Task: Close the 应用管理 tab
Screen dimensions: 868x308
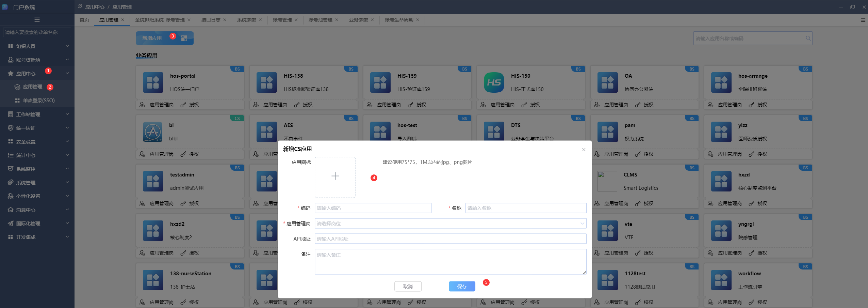Action: click(x=123, y=20)
